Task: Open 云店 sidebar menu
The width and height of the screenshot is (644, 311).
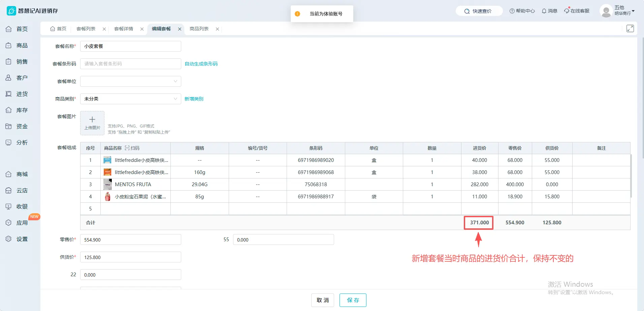Action: click(17, 190)
